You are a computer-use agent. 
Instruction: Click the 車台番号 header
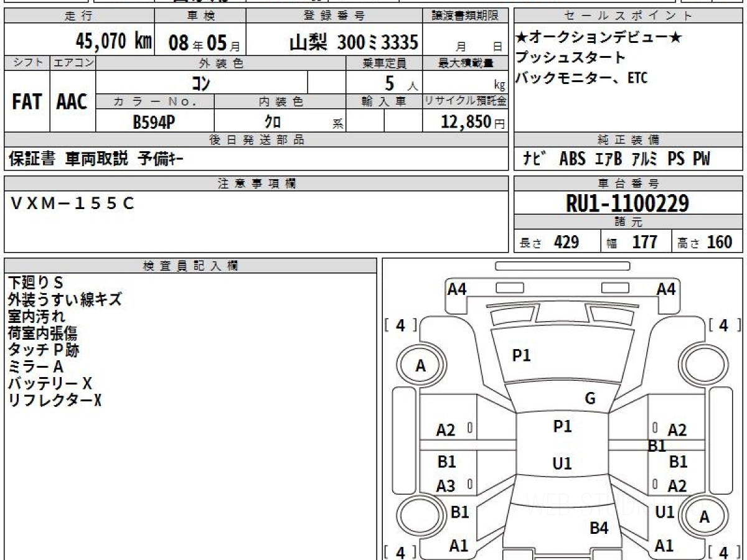(628, 184)
